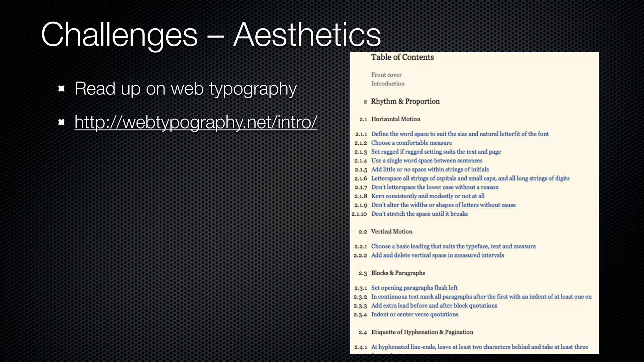The height and width of the screenshot is (362, 644).
Task: Open the Introduction entry
Action: tap(388, 84)
